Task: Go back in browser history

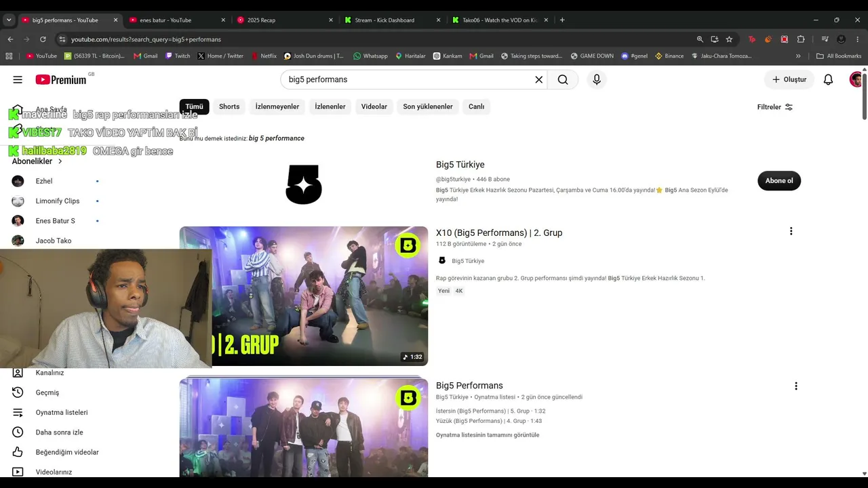Action: pyautogui.click(x=10, y=39)
